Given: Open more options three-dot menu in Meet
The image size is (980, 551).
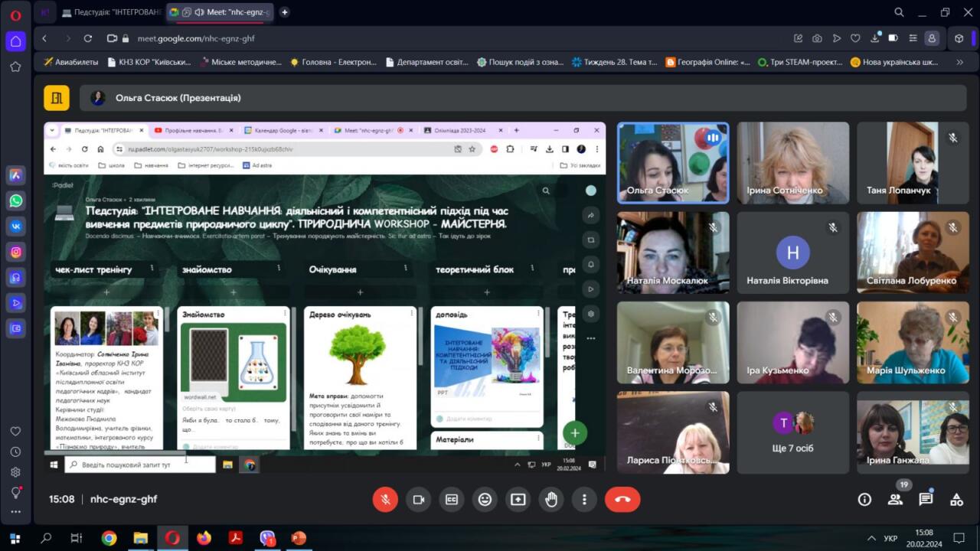Looking at the screenshot, I should click(x=584, y=500).
